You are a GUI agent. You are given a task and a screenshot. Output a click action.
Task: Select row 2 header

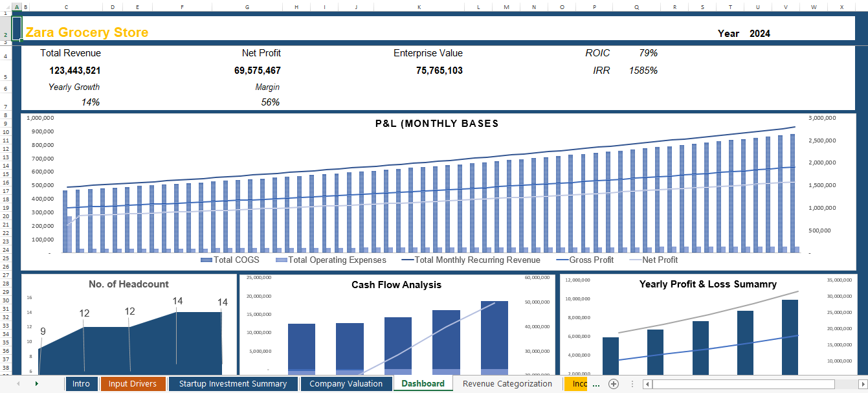coord(6,28)
